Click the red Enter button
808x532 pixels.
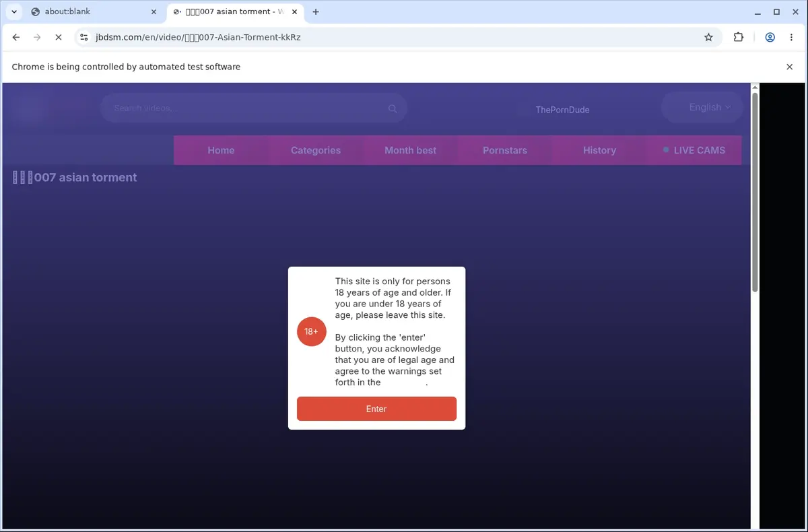(x=376, y=409)
